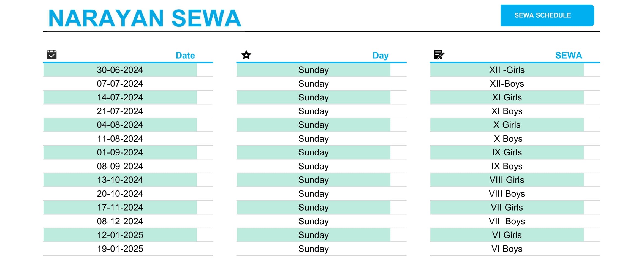The image size is (644, 262).
Task: Click the Sunday cell for 12-01-2025
Action: pos(313,235)
